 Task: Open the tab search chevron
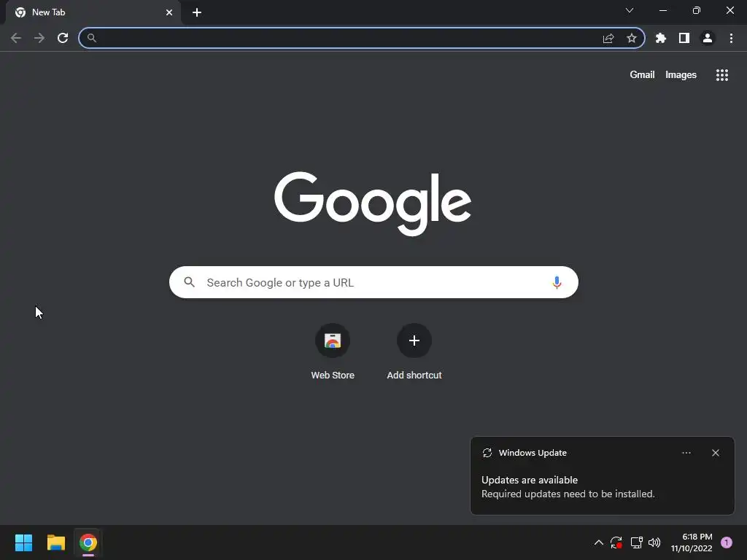pos(630,10)
